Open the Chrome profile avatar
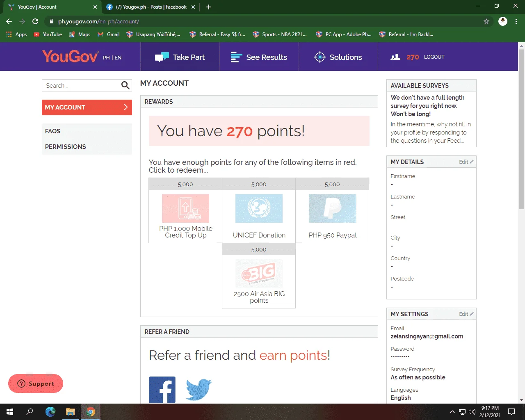Viewport: 525px width, 420px height. tap(503, 21)
